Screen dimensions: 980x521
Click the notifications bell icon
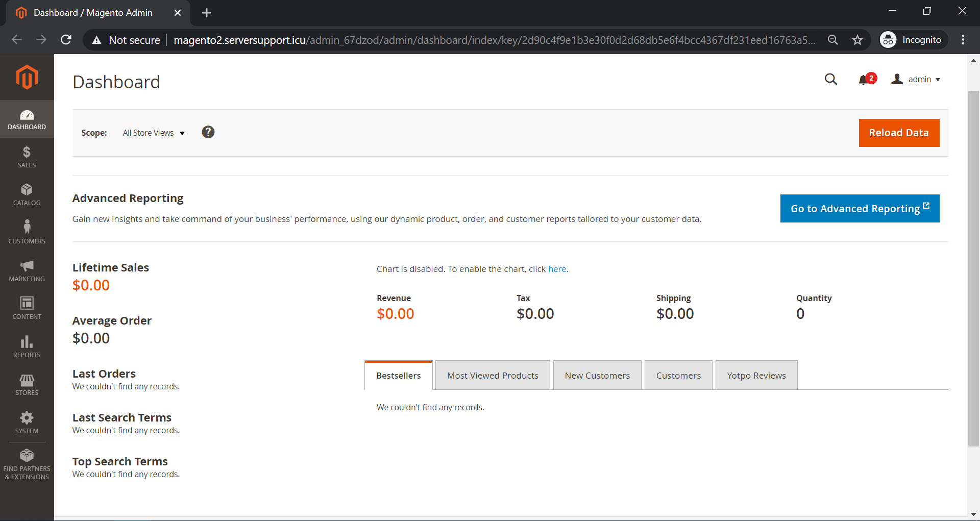(864, 80)
